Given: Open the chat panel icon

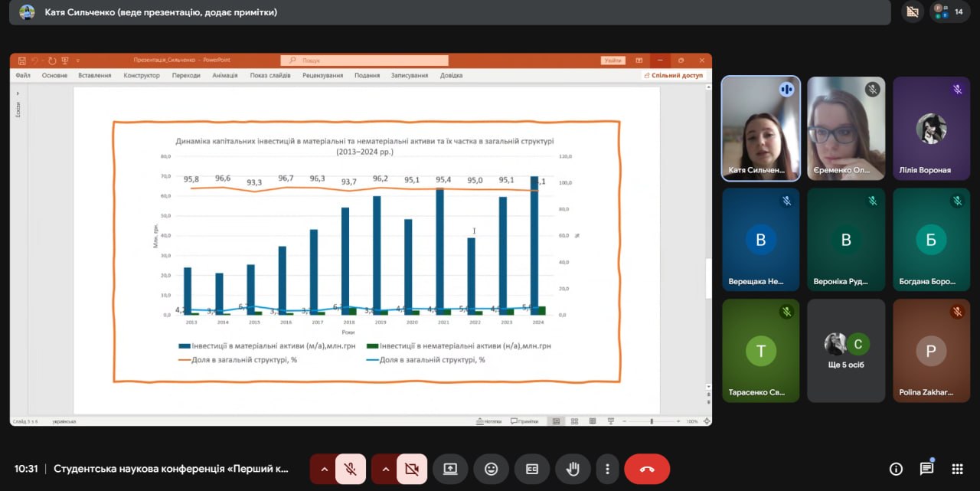Looking at the screenshot, I should click(926, 469).
